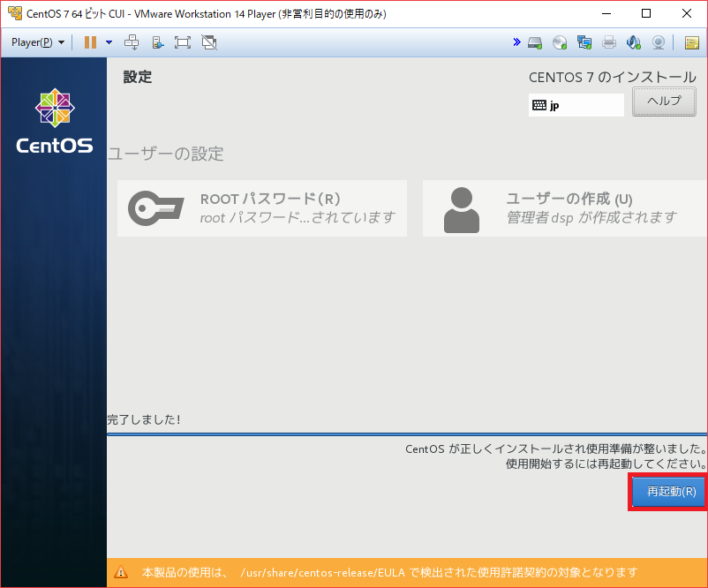This screenshot has width=708, height=588.
Task: Expand the devices toolbar chevron
Action: point(516,42)
